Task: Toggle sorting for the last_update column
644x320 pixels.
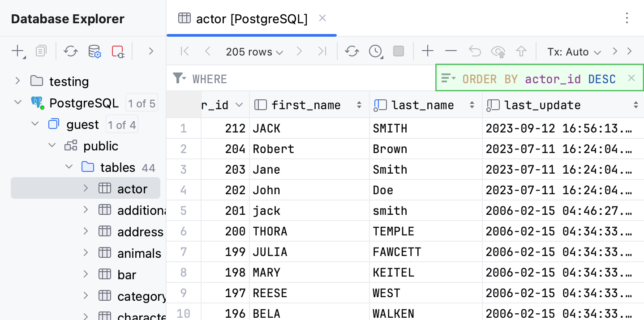Action: 635,105
